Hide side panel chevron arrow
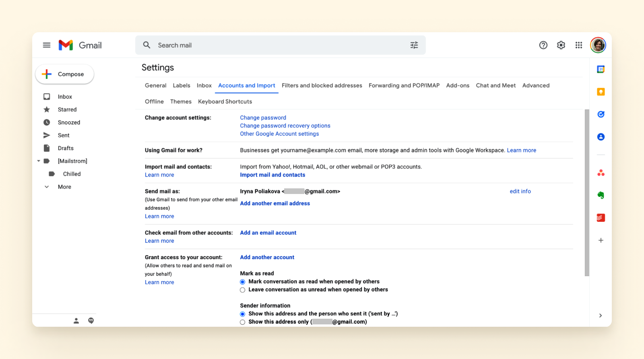This screenshot has width=644, height=359. click(601, 316)
